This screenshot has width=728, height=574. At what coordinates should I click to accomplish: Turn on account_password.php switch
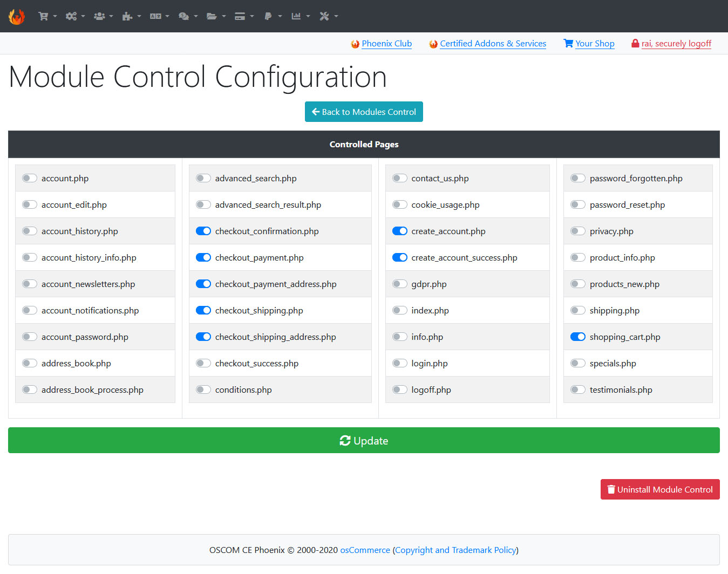tap(30, 337)
